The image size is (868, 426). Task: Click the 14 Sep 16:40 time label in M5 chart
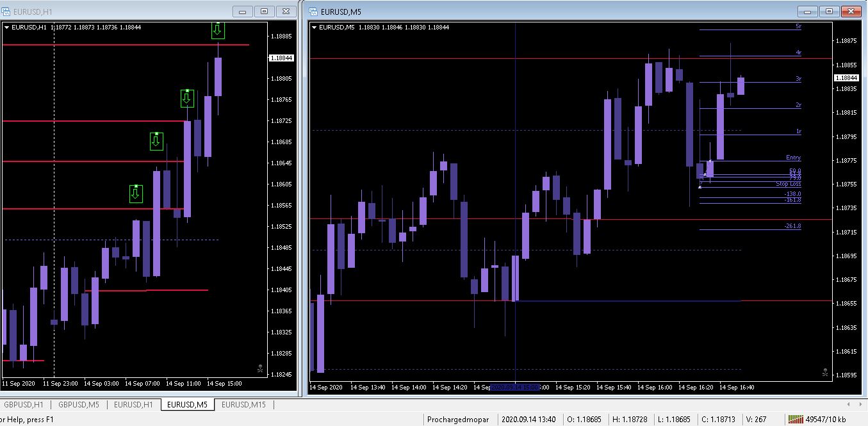735,388
